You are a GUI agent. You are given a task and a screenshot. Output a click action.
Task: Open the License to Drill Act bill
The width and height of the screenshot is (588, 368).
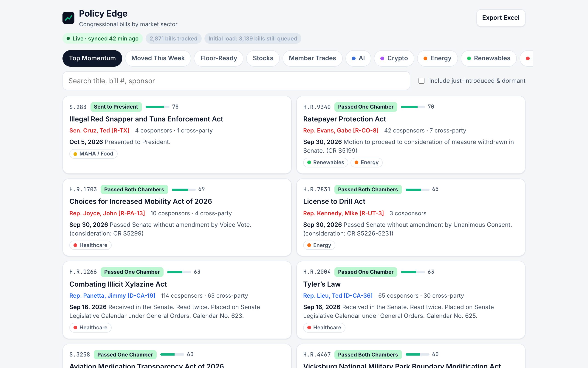pyautogui.click(x=334, y=201)
